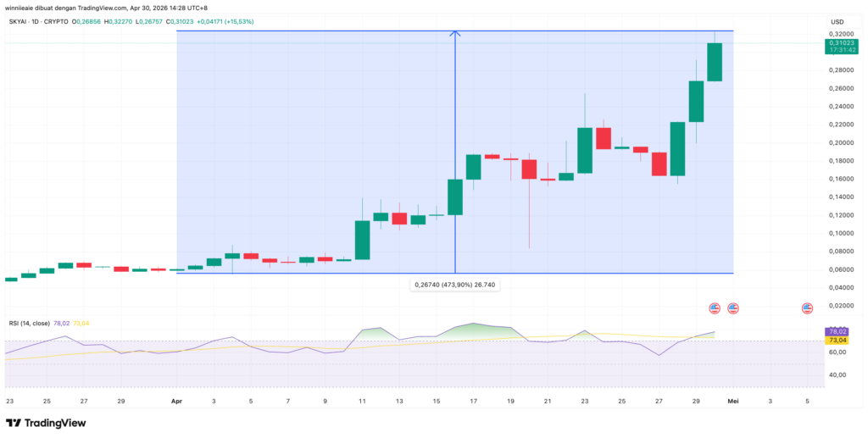Click the RSI moving average tag 73,04
Screen dimensions: 868x438
[837, 340]
